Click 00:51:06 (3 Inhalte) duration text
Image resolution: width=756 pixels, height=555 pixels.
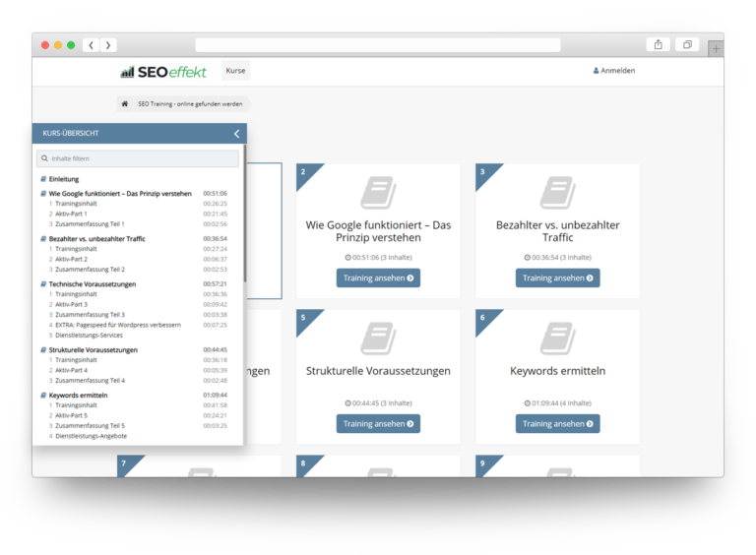click(x=378, y=257)
